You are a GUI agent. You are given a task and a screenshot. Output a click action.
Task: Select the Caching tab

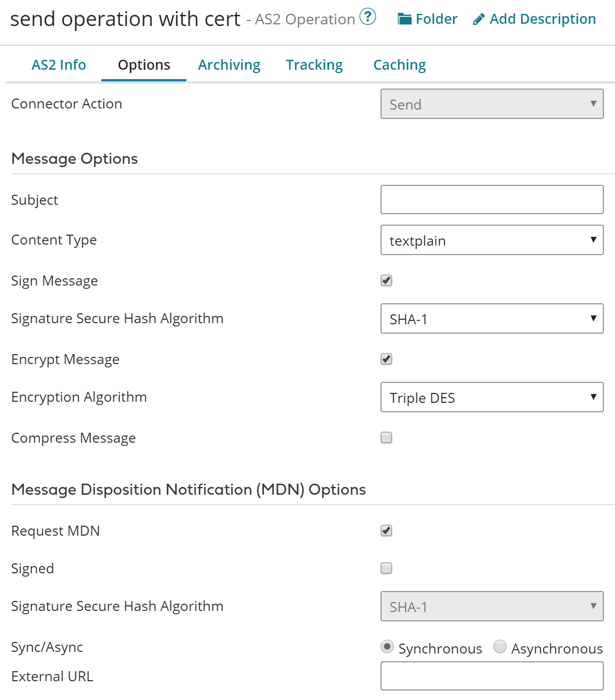tap(399, 65)
